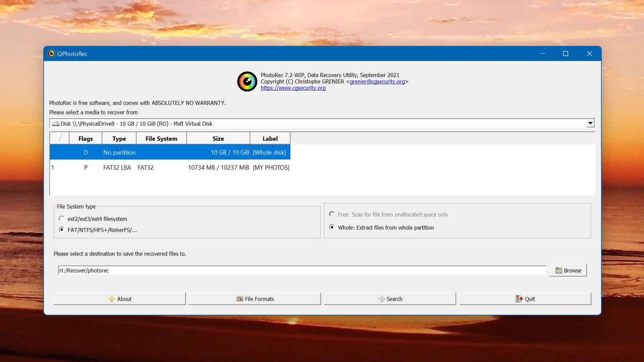Select FAT/NTFS/HFS+/ReiserFS radio button

point(62,230)
